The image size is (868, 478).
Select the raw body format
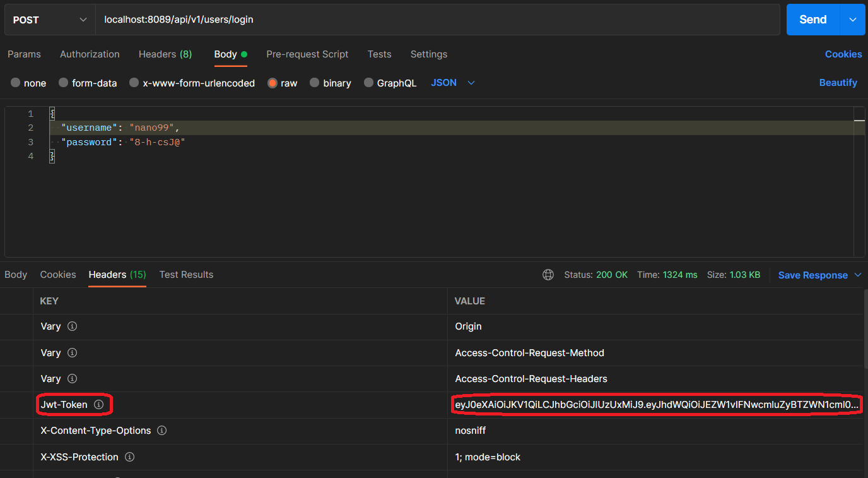point(271,83)
